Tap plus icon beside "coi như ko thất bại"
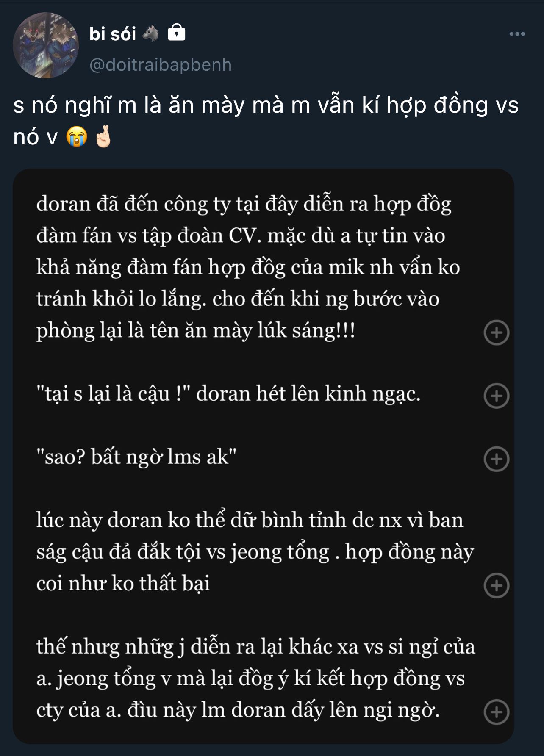 pyautogui.click(x=496, y=585)
